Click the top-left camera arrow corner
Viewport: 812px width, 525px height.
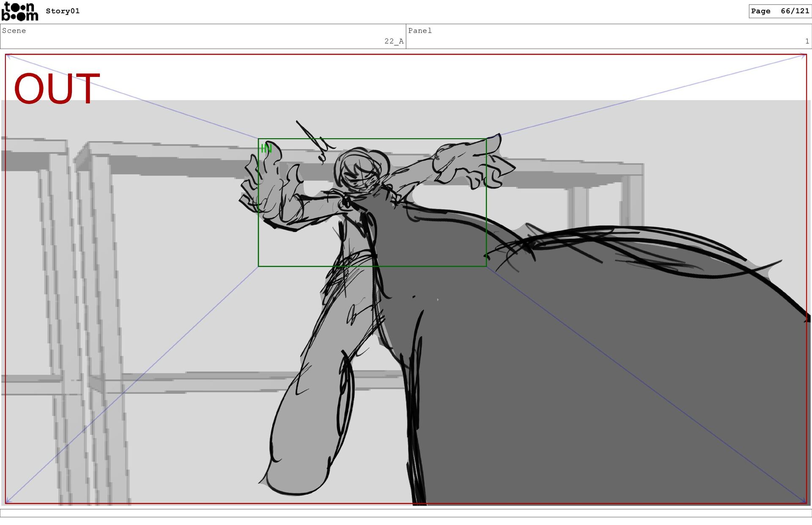[8, 56]
